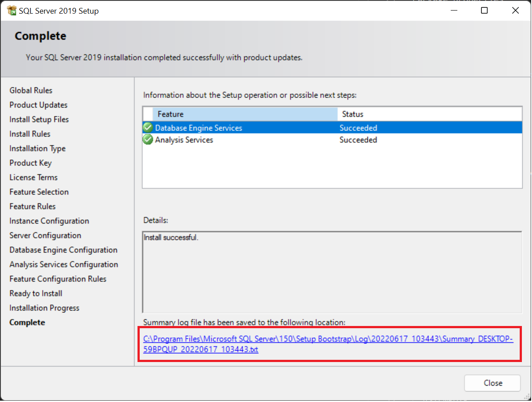
Task: Click the Feature Configuration Rules step
Action: (58, 279)
